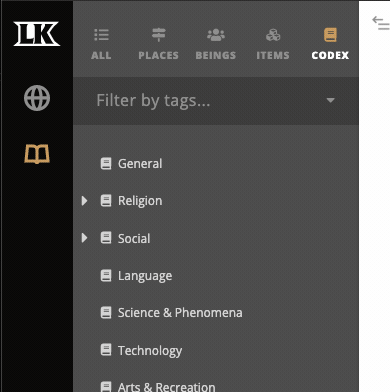This screenshot has height=392, width=390.
Task: Switch to the ITEMS tab
Action: tap(273, 44)
